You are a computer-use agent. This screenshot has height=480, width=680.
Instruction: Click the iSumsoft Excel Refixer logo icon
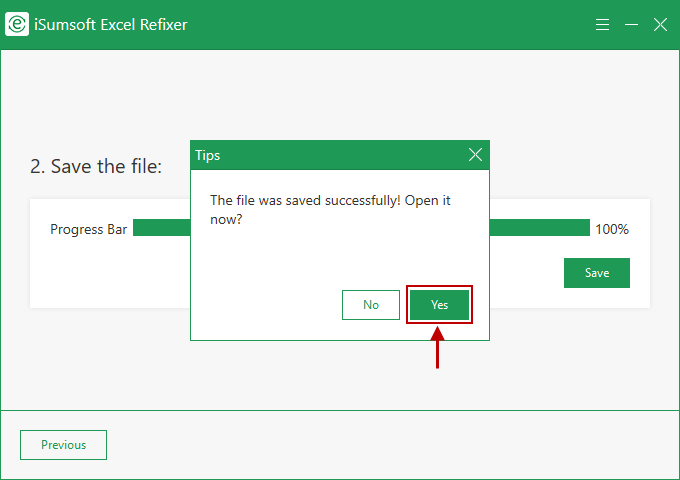(x=17, y=24)
